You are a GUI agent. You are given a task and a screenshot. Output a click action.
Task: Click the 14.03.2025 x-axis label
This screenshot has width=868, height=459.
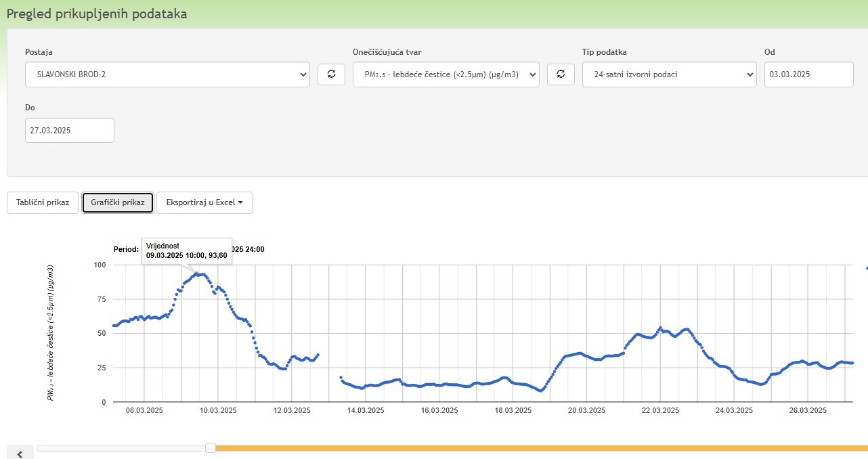(x=366, y=410)
